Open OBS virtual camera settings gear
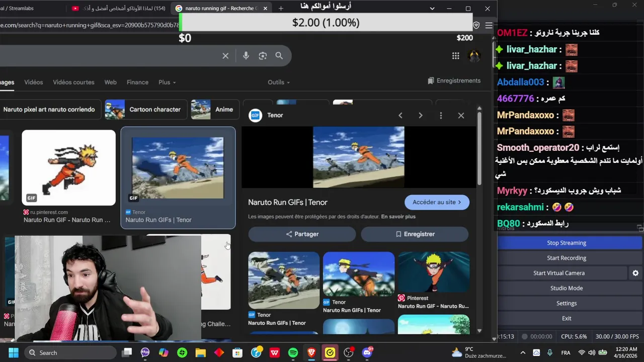644x362 pixels. click(x=635, y=273)
